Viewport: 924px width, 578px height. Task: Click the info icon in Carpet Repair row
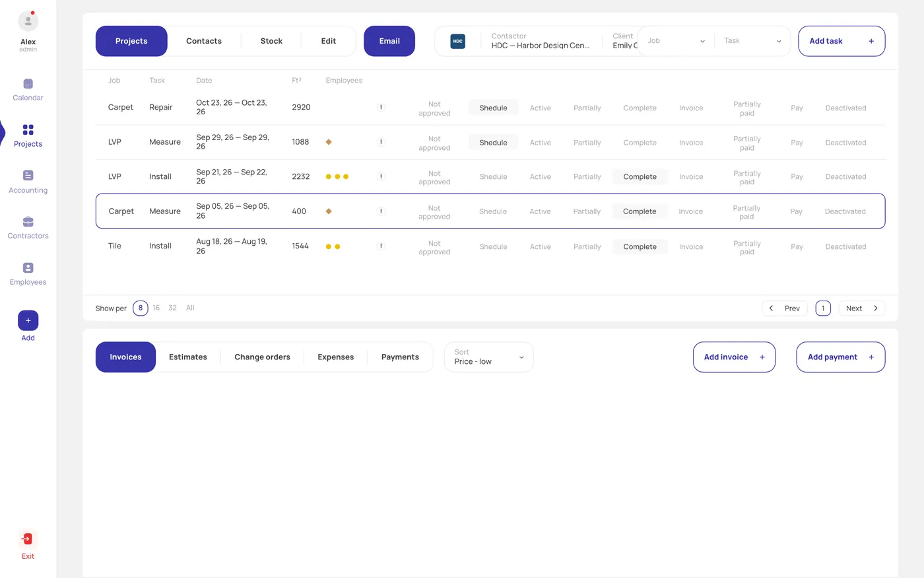point(381,107)
